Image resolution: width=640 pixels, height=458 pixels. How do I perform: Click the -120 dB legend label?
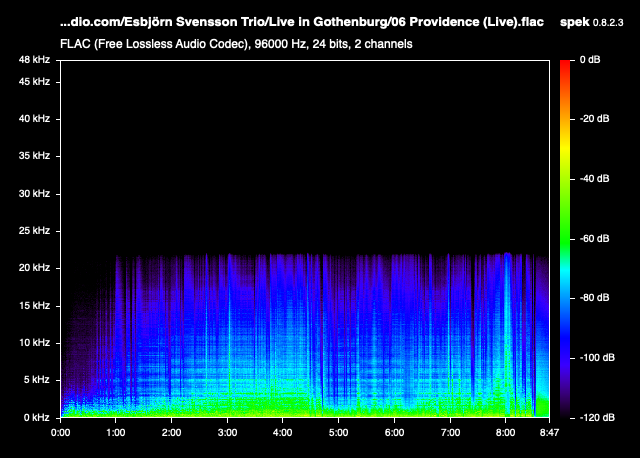(x=597, y=418)
